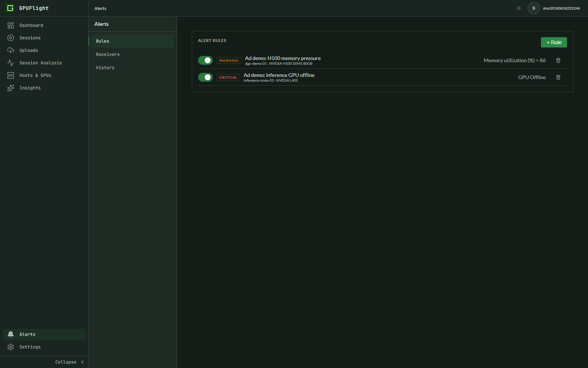Click the Alerts bell icon
588x368 pixels.
[x=11, y=335]
